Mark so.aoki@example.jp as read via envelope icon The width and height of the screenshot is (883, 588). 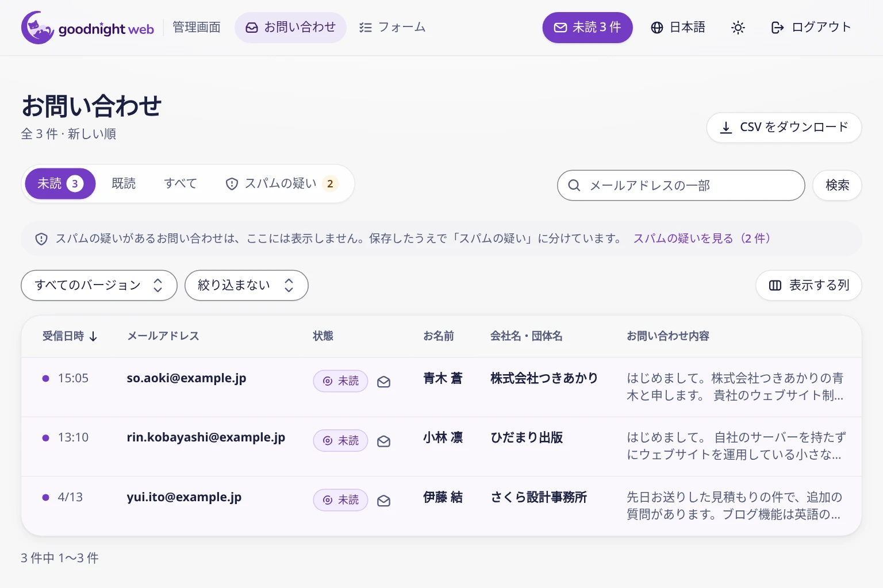(384, 382)
